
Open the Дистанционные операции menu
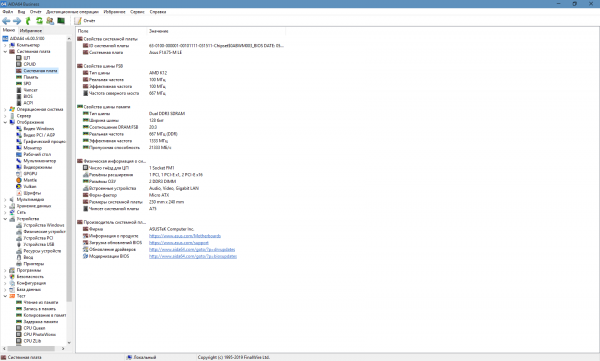click(x=72, y=12)
